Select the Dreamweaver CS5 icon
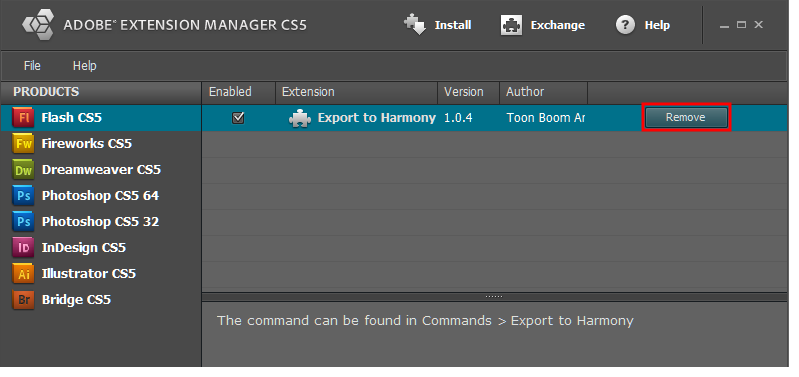Screen dimensions: 799x377 (23, 170)
